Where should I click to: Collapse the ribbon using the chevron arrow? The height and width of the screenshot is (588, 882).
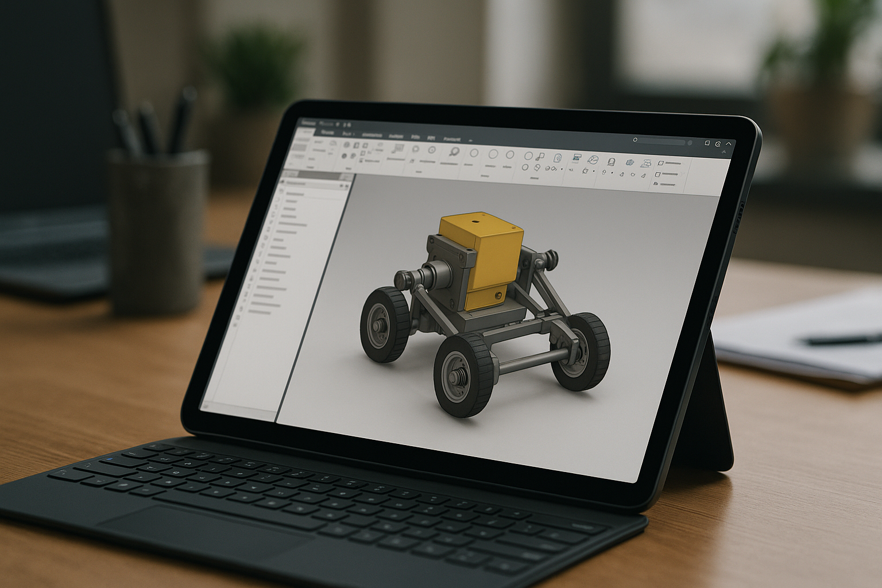point(729,144)
